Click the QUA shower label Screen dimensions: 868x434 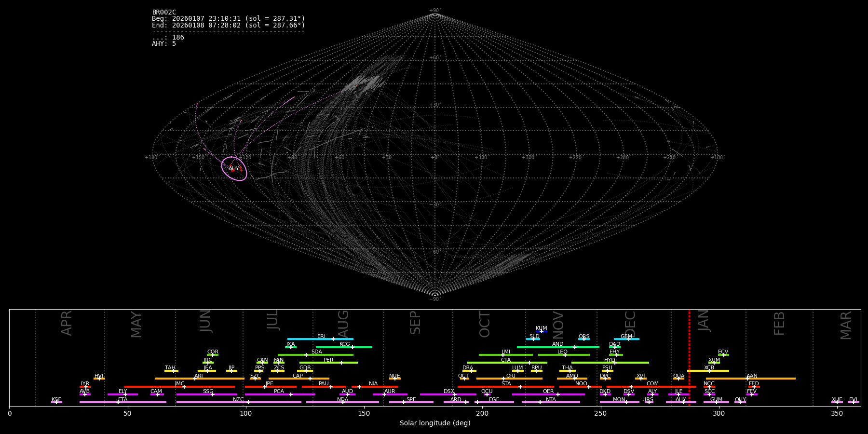[678, 376]
